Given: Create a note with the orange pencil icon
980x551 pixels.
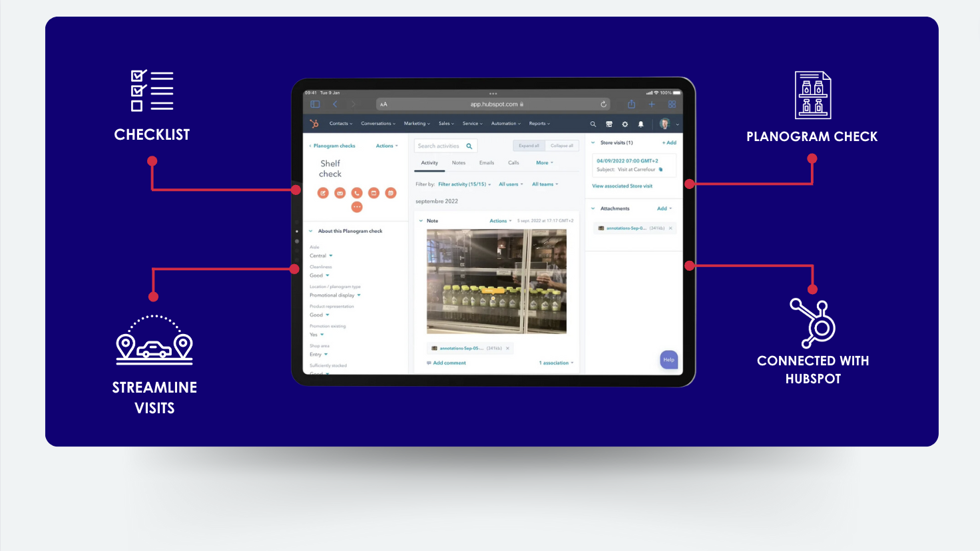Looking at the screenshot, I should (323, 193).
